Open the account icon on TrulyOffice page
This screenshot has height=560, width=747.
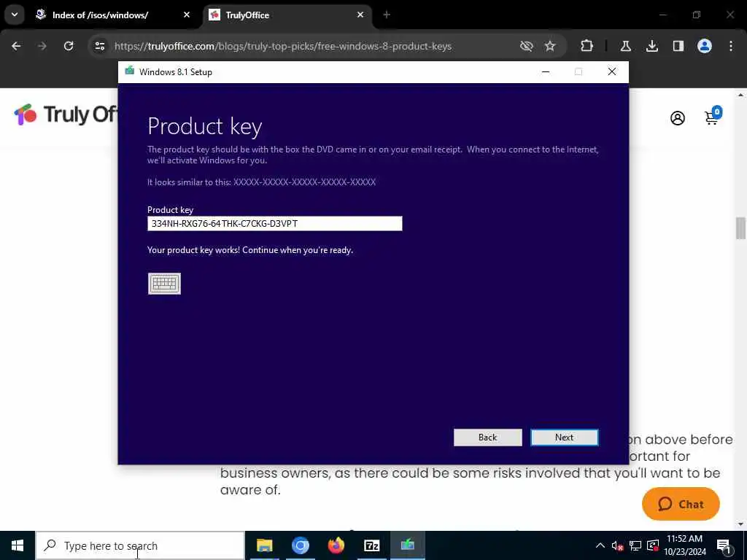pos(678,118)
